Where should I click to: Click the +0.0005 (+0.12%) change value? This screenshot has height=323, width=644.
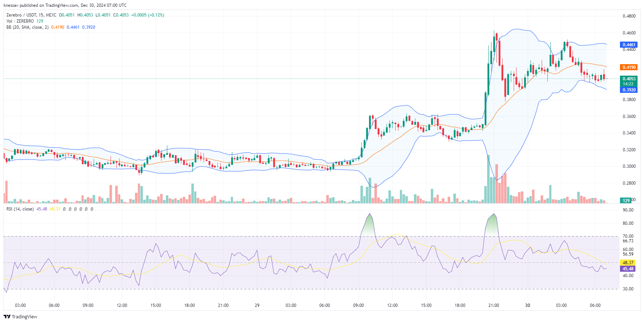[x=148, y=15]
